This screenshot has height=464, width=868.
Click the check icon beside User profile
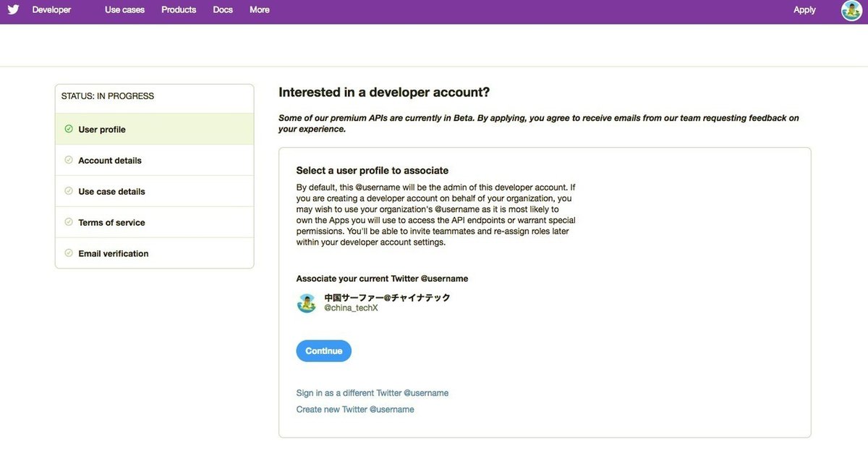click(x=69, y=129)
